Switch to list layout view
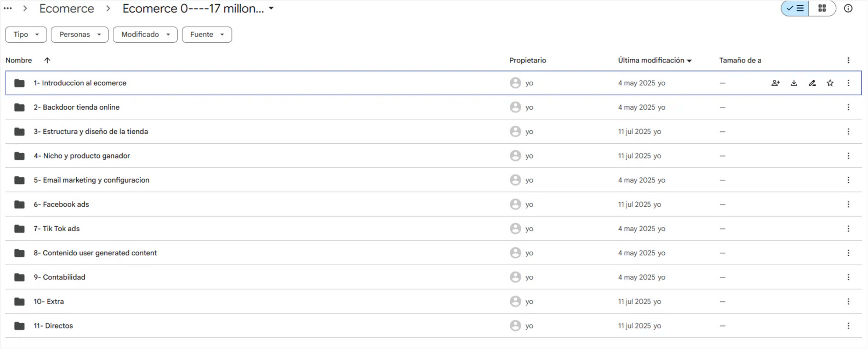Image resolution: width=868 pixels, height=349 pixels. click(x=795, y=8)
